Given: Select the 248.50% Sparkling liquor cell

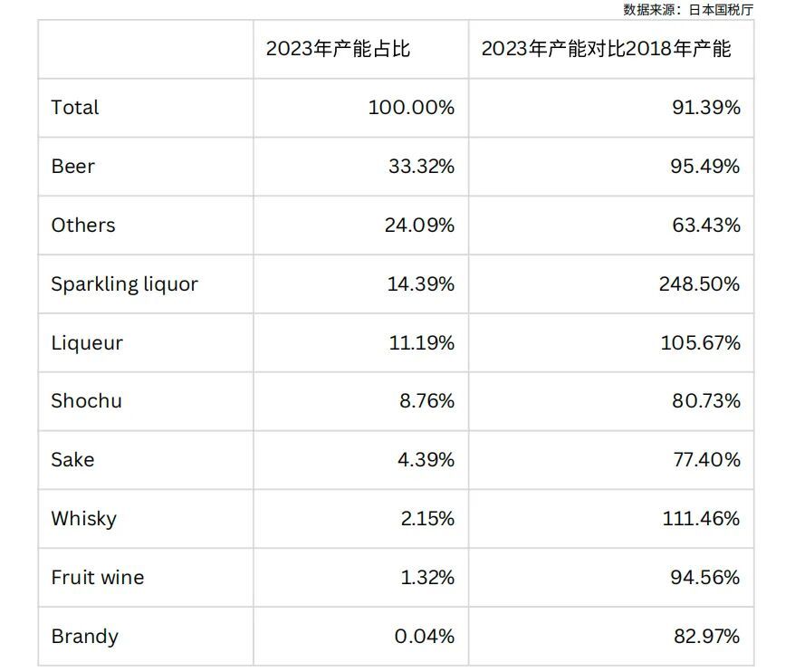Looking at the screenshot, I should pos(701,284).
